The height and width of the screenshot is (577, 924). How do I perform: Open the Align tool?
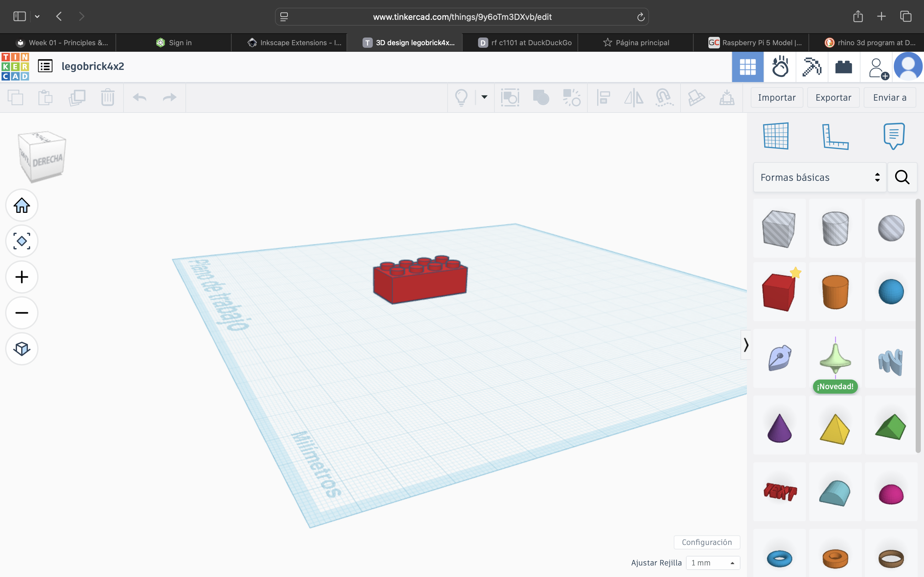coord(603,97)
